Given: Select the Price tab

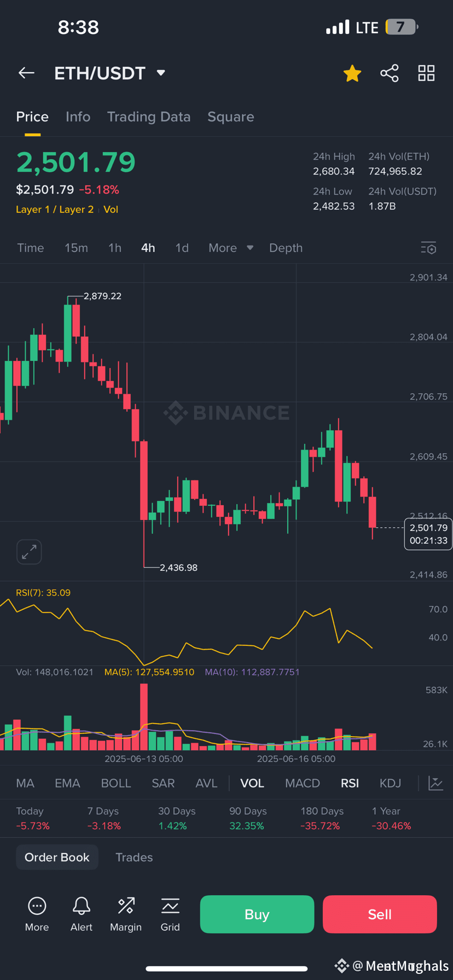Looking at the screenshot, I should [32, 117].
